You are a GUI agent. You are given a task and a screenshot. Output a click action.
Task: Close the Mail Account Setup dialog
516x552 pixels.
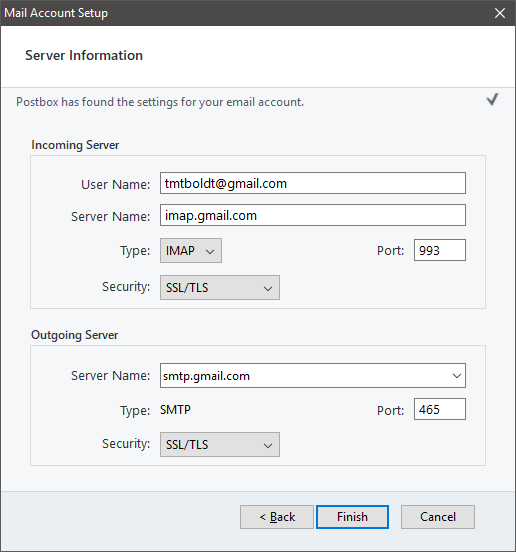point(500,13)
